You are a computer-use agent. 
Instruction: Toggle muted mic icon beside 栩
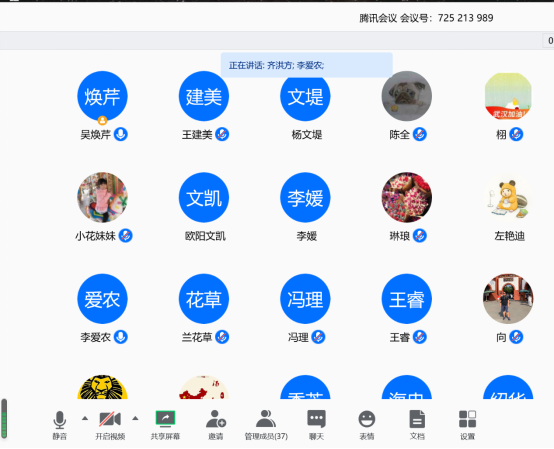[516, 134]
